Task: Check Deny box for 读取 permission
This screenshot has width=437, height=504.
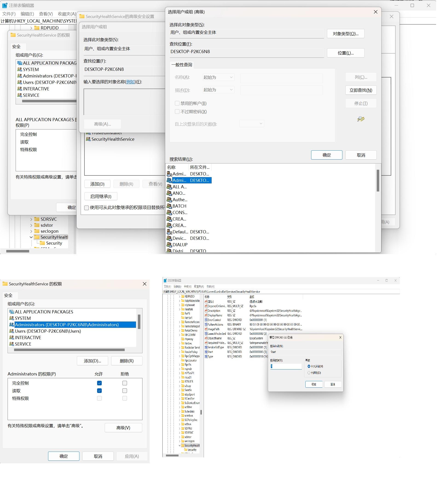Action: 125,391
